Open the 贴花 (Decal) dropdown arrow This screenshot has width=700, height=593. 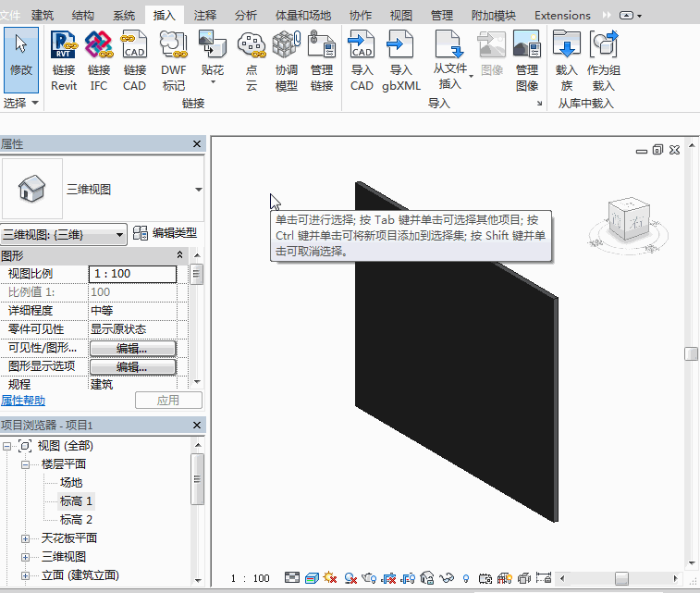[x=213, y=82]
